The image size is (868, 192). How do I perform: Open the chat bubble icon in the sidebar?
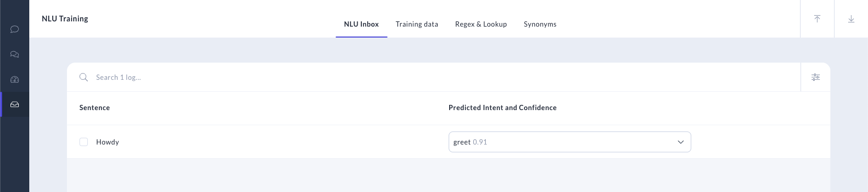tap(15, 29)
